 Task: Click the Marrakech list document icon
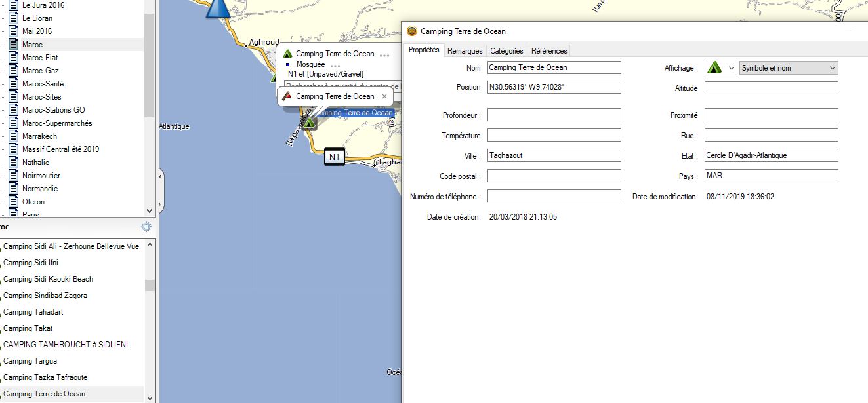(12, 136)
